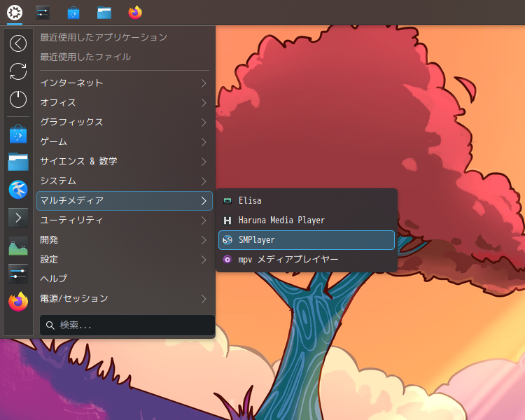Launch Discover store from the top panel

pyautogui.click(x=73, y=13)
